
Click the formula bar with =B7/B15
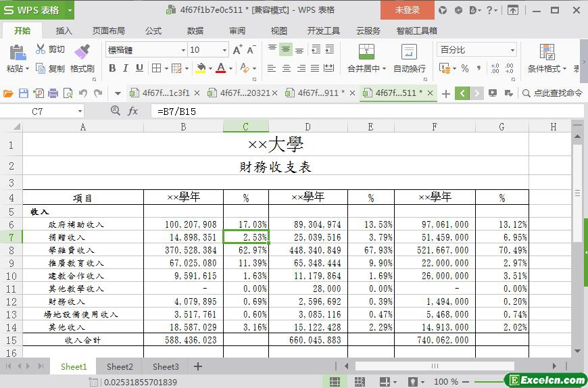coord(368,112)
